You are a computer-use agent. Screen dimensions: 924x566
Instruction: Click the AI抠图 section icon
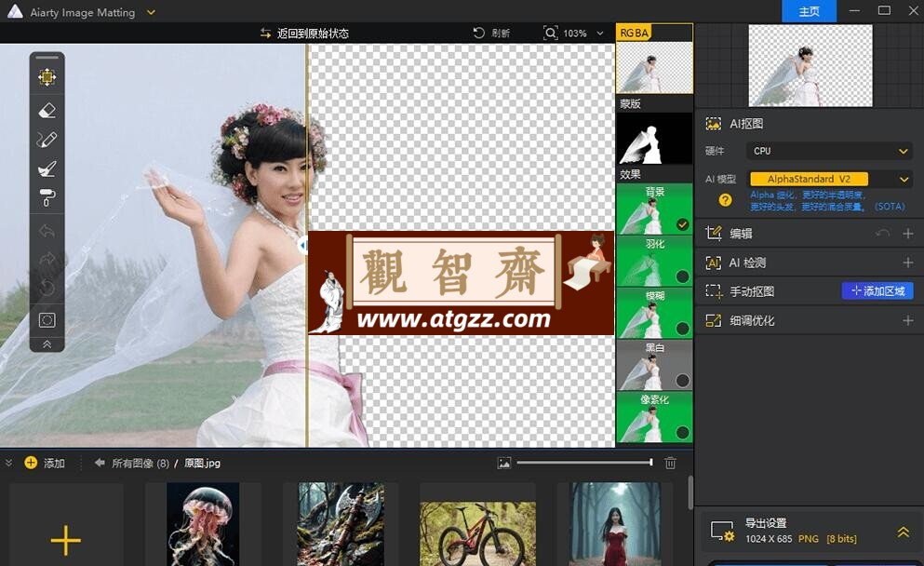point(714,124)
